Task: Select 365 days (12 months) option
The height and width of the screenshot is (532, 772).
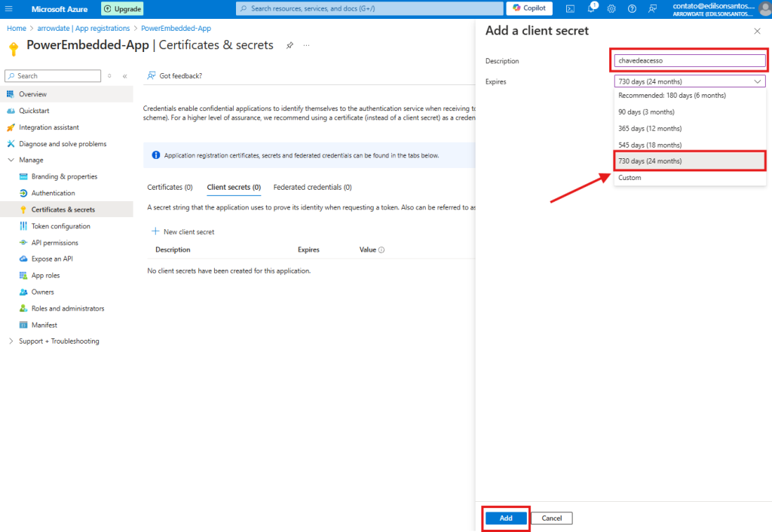Action: pyautogui.click(x=690, y=128)
